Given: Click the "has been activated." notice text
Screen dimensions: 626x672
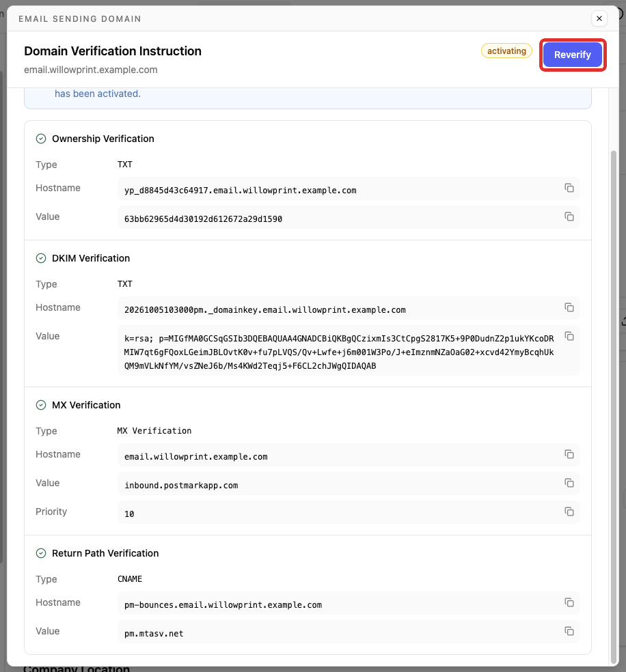Looking at the screenshot, I should pyautogui.click(x=98, y=94).
